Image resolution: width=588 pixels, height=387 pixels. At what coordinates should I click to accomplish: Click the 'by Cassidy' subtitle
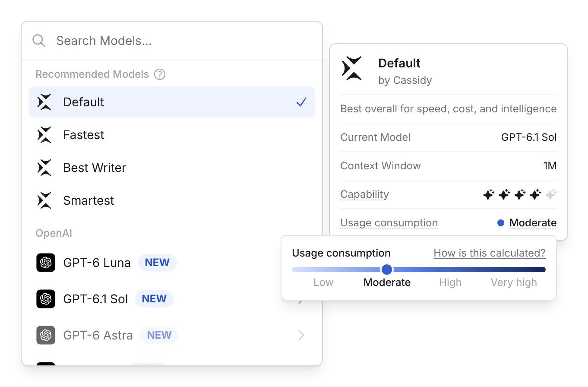[x=405, y=80]
